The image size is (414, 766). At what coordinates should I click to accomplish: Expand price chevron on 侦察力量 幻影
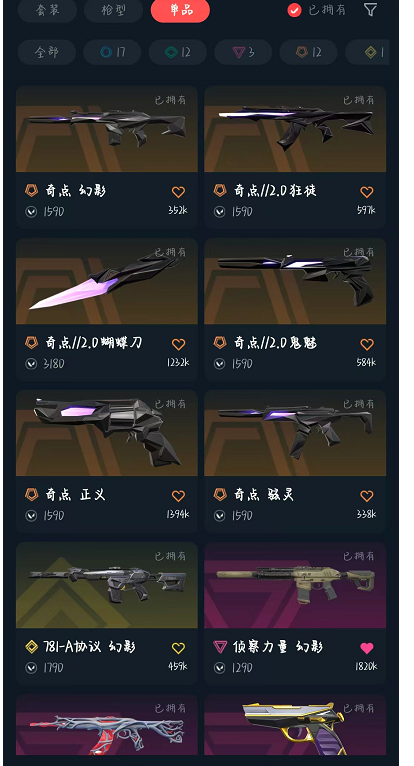click(x=219, y=668)
